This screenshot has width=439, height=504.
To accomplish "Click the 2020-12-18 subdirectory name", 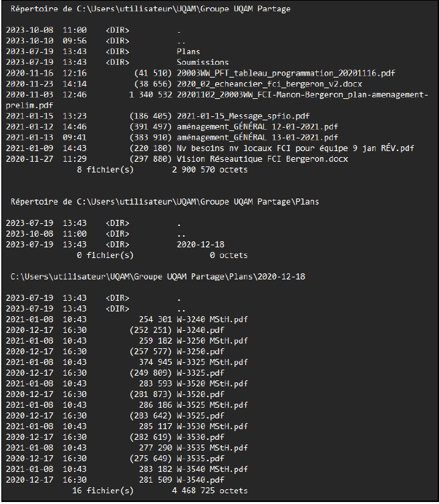I will tap(200, 244).
